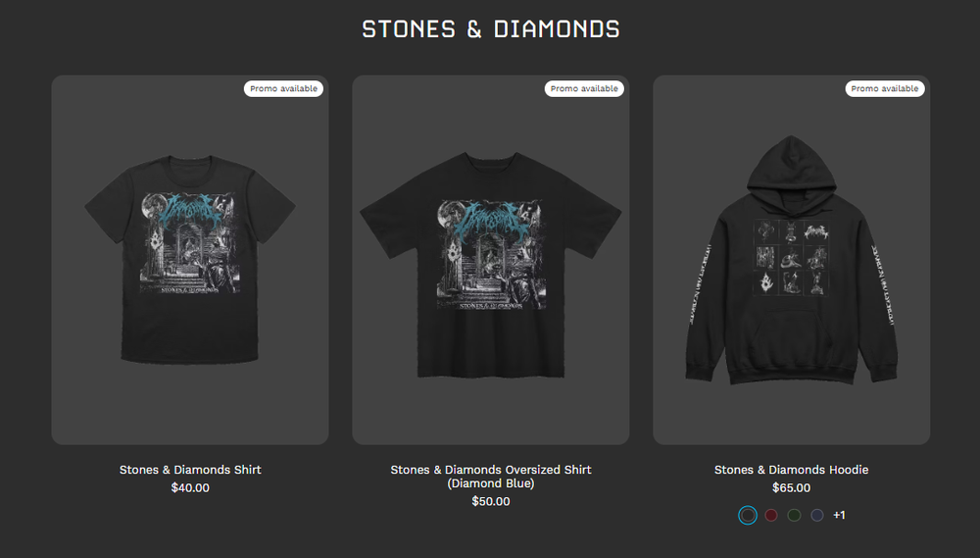Select the dark red hoodie color swatch
980x558 pixels.
771,516
